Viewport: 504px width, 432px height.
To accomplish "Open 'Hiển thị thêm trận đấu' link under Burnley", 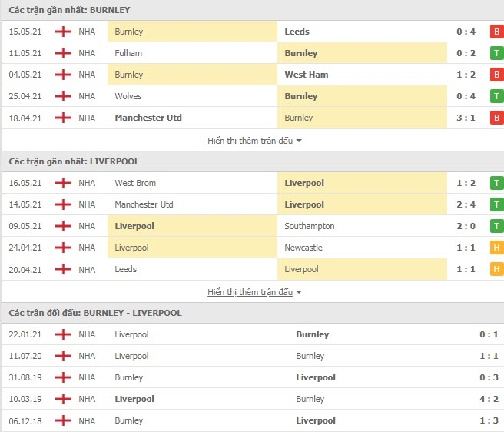I will tap(250, 141).
